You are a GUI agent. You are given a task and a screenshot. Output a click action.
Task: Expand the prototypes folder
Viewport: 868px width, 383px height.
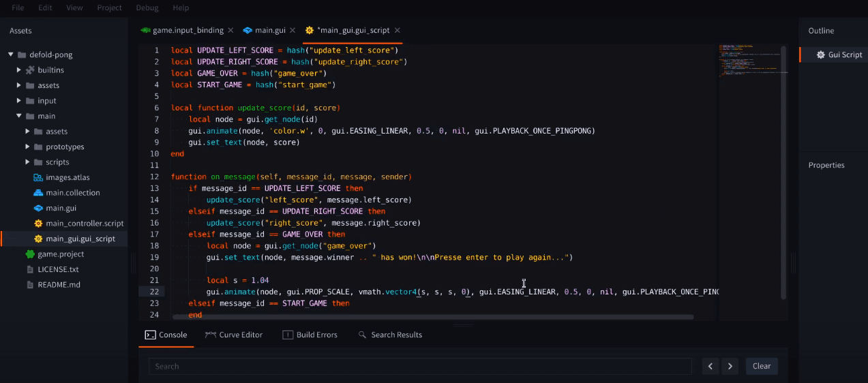point(28,147)
